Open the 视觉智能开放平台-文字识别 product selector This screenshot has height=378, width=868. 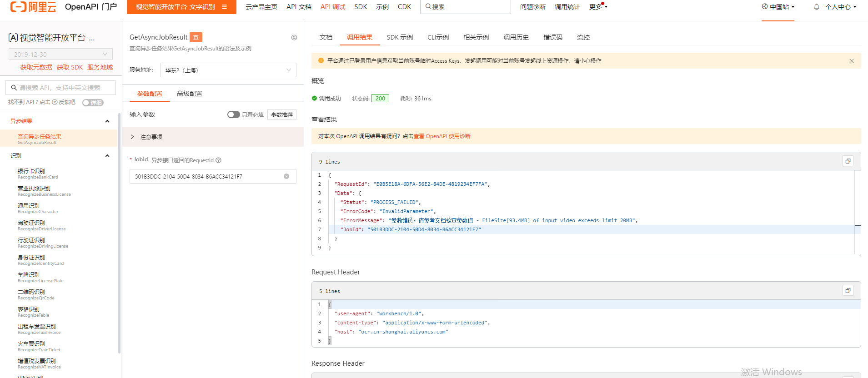pyautogui.click(x=181, y=7)
